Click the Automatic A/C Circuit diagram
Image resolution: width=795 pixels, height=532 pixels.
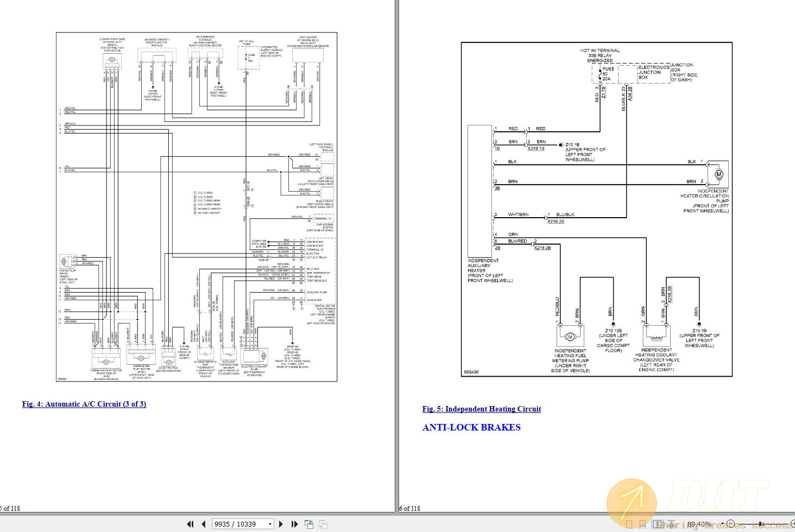click(197, 207)
